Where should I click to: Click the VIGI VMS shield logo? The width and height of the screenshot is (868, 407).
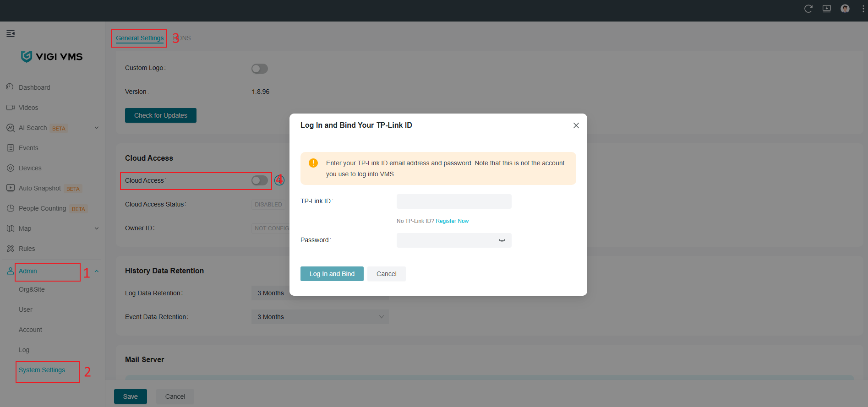coord(27,56)
